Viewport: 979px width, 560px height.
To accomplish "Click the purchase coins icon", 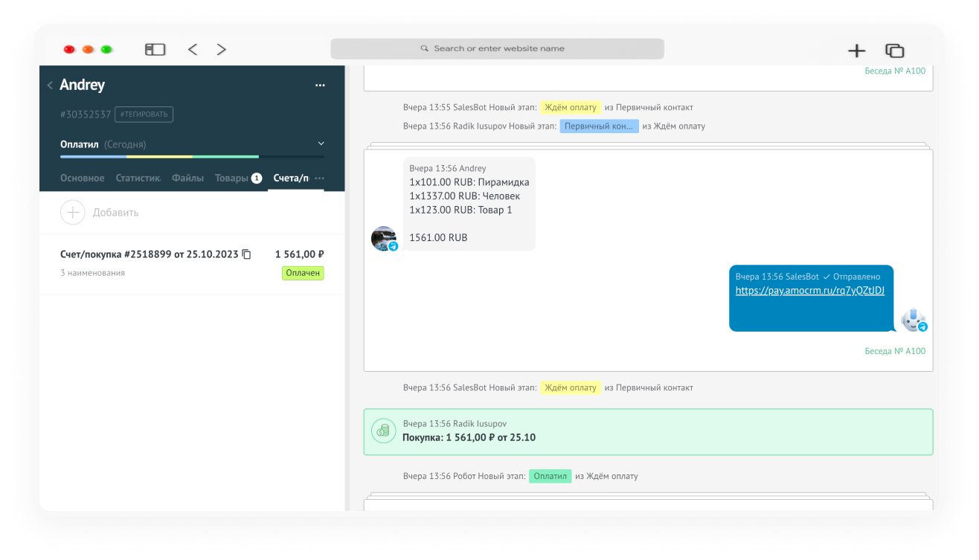I will (x=383, y=431).
